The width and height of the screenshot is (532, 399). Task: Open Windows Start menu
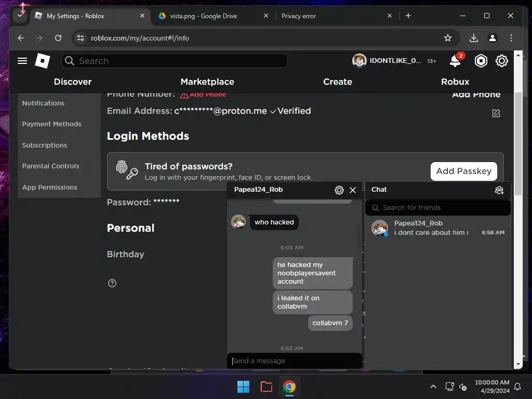[243, 387]
